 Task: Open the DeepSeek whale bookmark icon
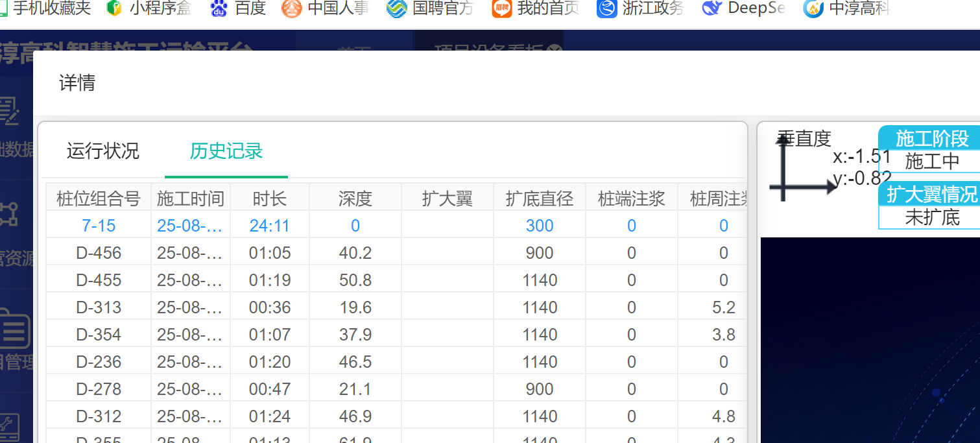(712, 8)
